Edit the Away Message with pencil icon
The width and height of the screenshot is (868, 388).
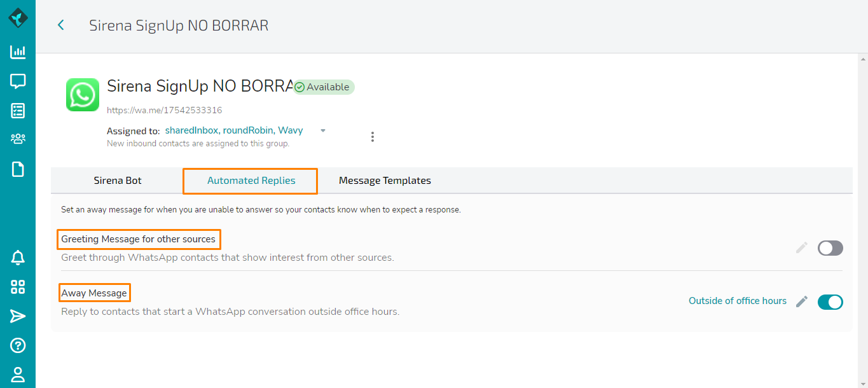pyautogui.click(x=802, y=301)
